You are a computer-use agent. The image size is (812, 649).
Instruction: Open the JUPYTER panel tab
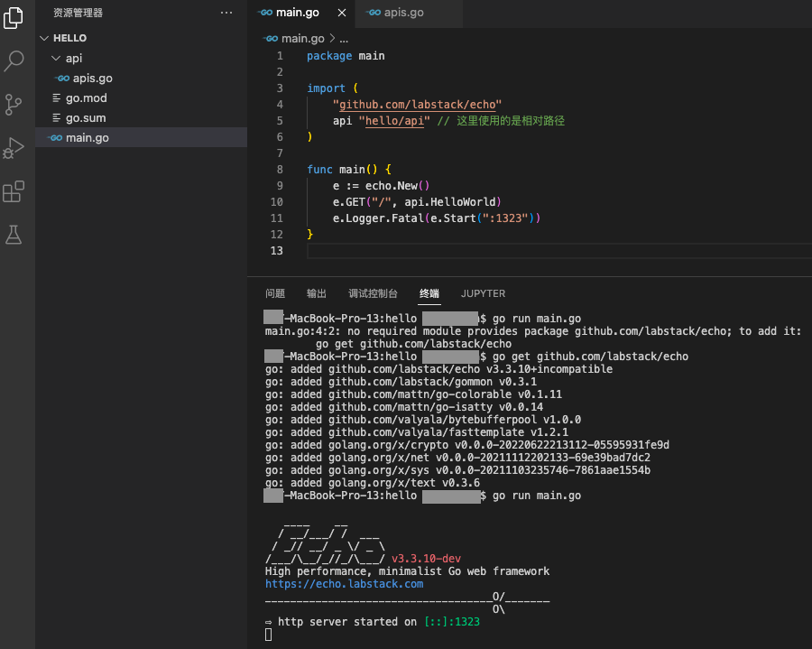pos(484,293)
